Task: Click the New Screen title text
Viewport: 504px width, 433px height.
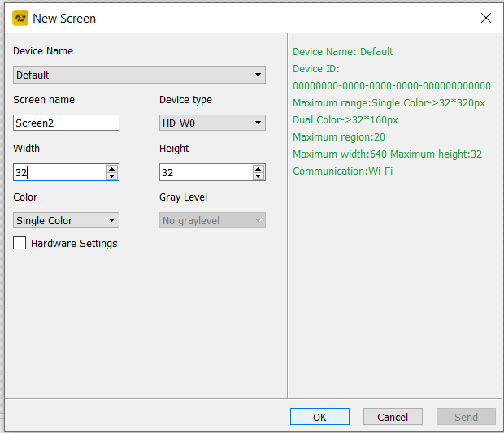Action: coord(64,18)
